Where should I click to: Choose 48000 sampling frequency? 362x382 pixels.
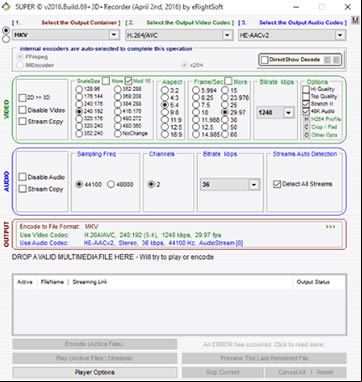pyautogui.click(x=111, y=184)
